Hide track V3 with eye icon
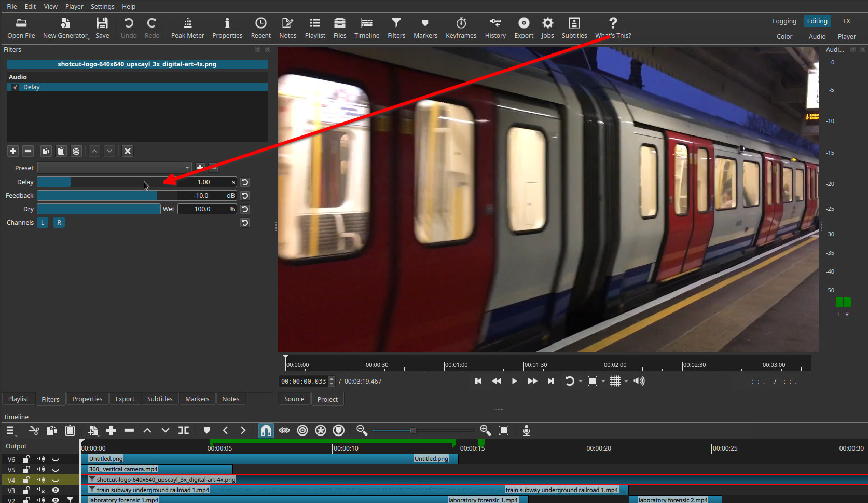This screenshot has height=503, width=868. [x=56, y=490]
